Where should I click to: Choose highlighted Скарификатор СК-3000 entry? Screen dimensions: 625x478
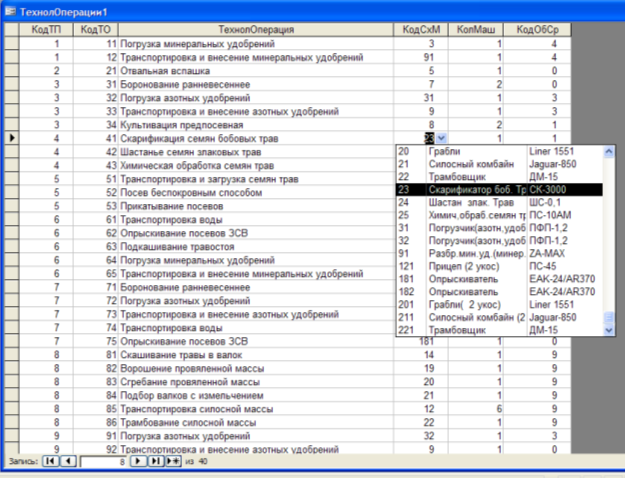pos(499,190)
